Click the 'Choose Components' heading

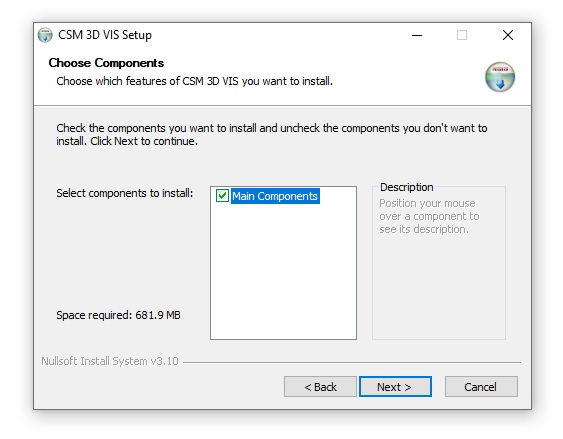click(106, 63)
